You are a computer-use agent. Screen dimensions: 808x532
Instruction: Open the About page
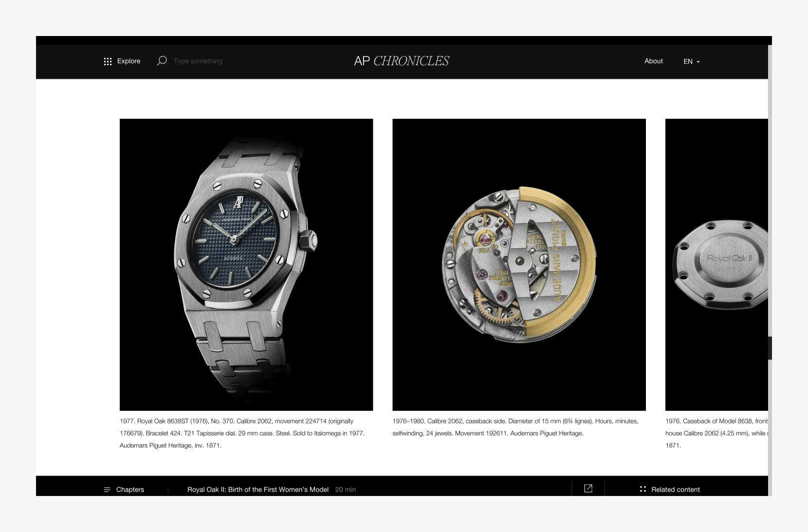[653, 61]
